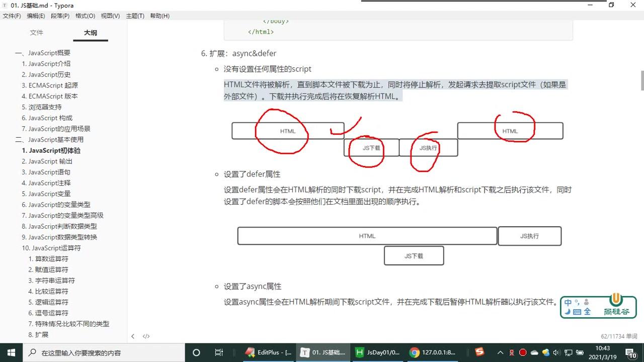Open HBuilder JsDay01 from the taskbar
Screen dimensions: 644x362
(378, 352)
